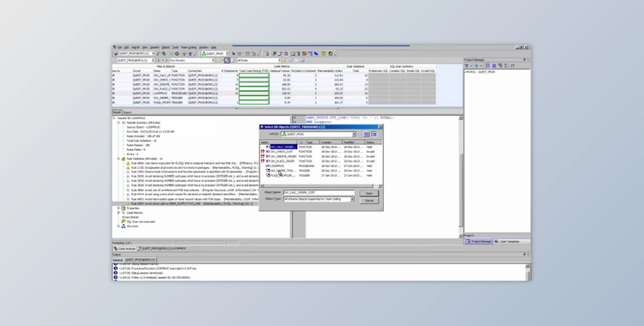
Task: Click highlighted toggle icon before All Rules dropdown
Action: (228, 60)
